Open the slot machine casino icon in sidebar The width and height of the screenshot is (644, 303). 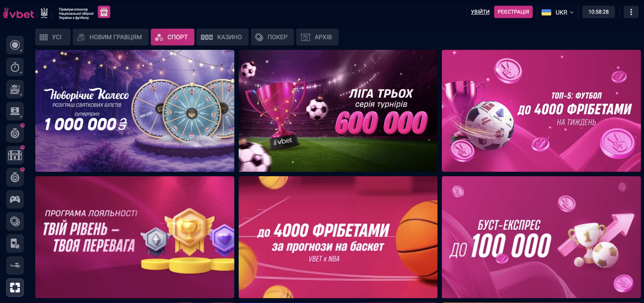pyautogui.click(x=15, y=89)
